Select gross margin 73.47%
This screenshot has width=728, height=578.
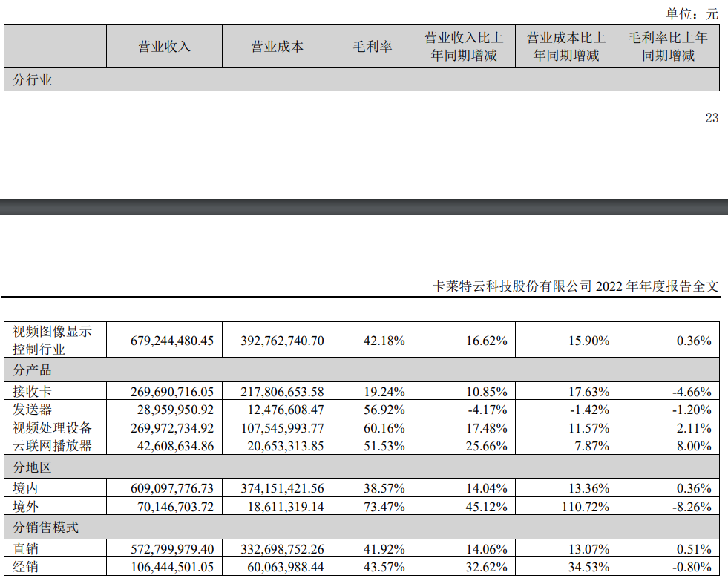point(384,507)
